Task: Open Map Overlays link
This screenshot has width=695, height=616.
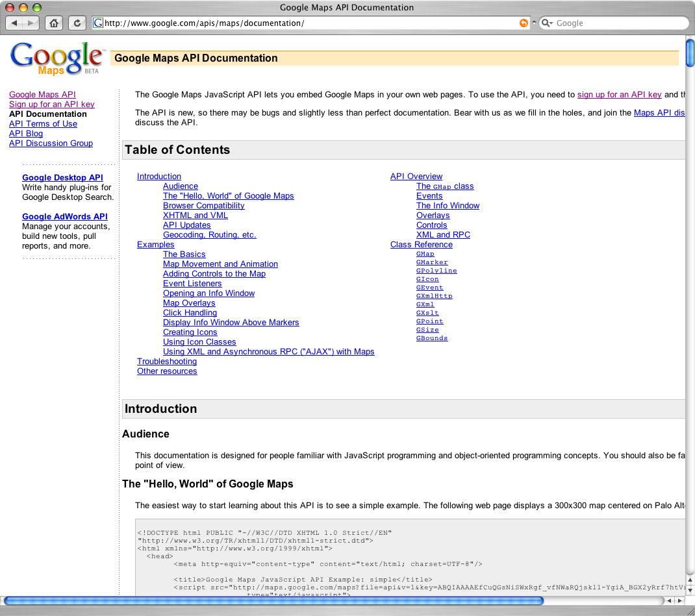Action: click(189, 303)
